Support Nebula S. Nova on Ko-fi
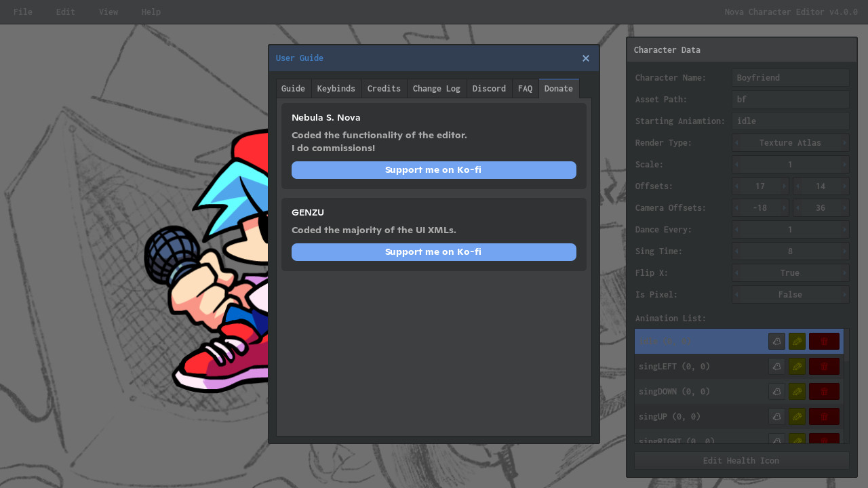This screenshot has height=488, width=868. [x=434, y=170]
